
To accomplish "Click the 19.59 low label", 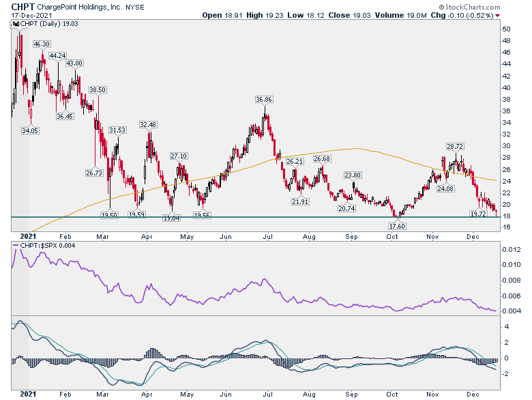I will (136, 214).
